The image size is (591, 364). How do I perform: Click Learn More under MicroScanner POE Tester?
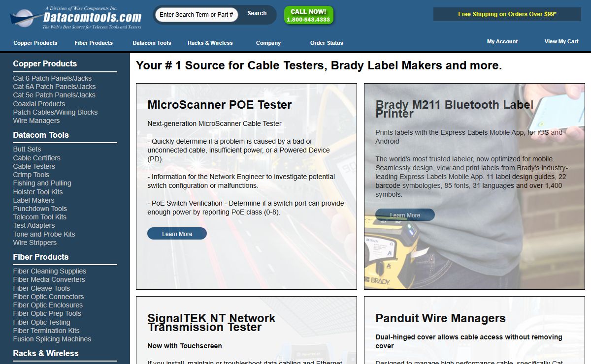tap(177, 234)
